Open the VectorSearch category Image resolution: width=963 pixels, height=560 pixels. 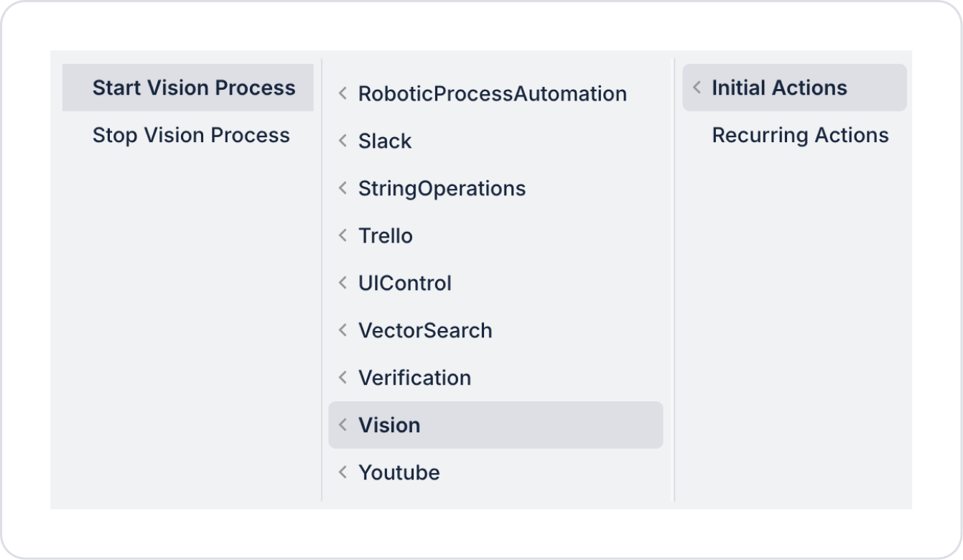pyautogui.click(x=425, y=330)
